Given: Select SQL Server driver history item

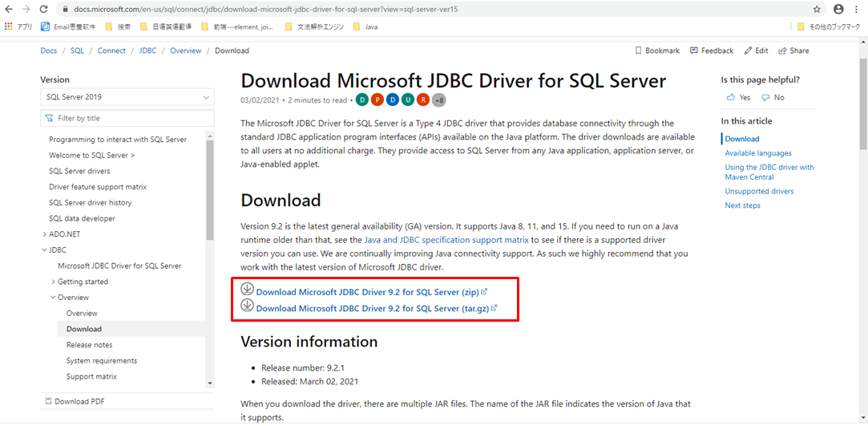Looking at the screenshot, I should point(91,203).
